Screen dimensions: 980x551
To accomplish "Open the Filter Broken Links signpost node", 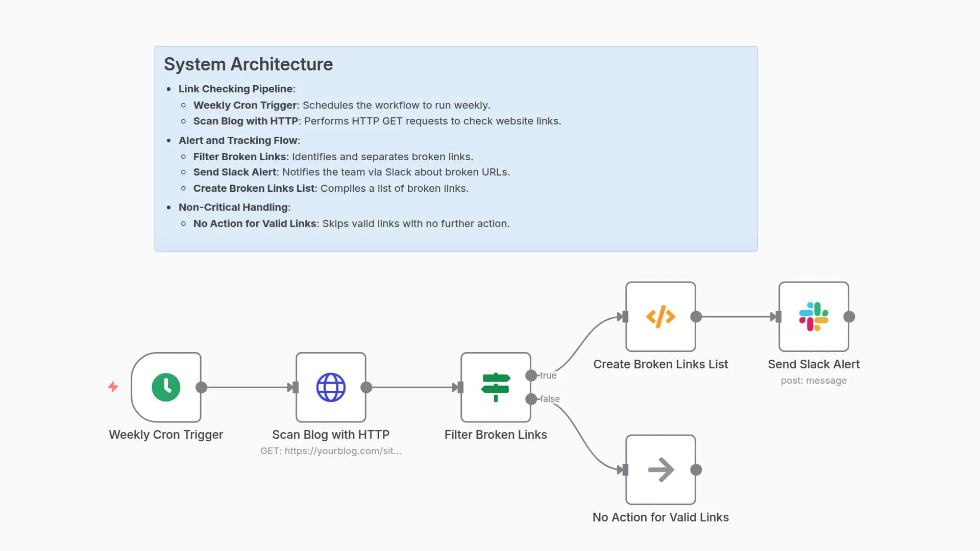I will [495, 387].
